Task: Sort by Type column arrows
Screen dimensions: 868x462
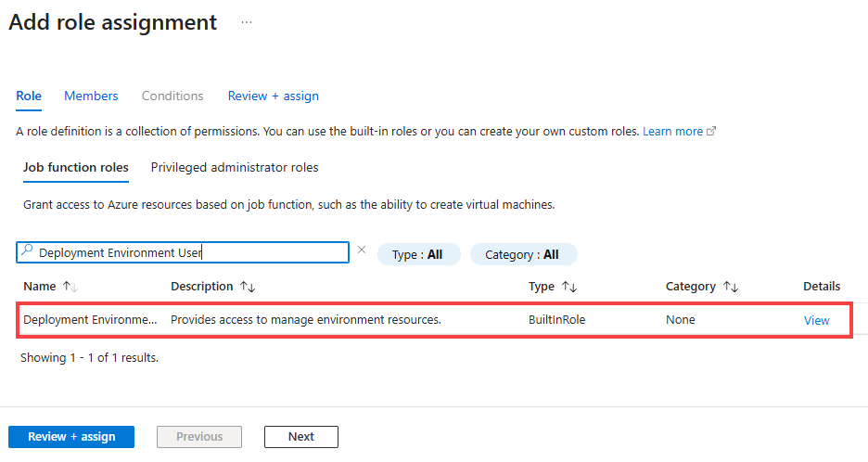Action: pos(569,287)
